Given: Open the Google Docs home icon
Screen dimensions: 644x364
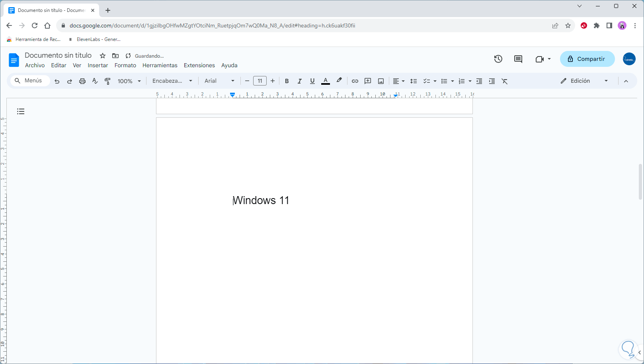Looking at the screenshot, I should click(14, 60).
